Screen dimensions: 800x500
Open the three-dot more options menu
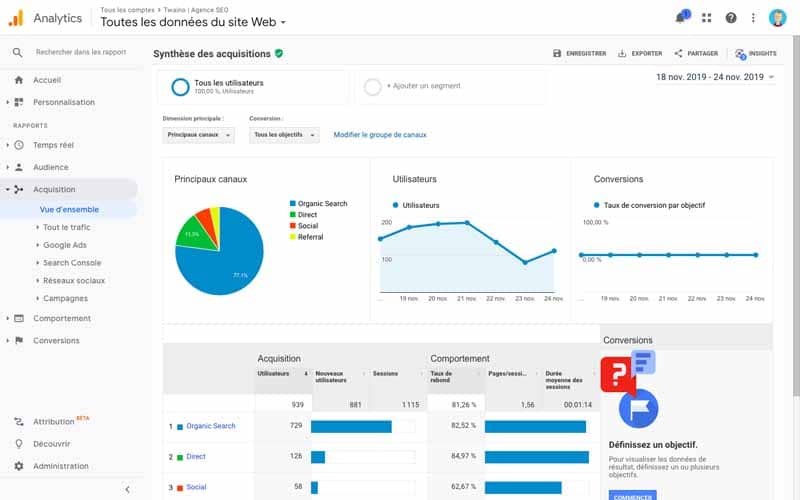pos(753,18)
